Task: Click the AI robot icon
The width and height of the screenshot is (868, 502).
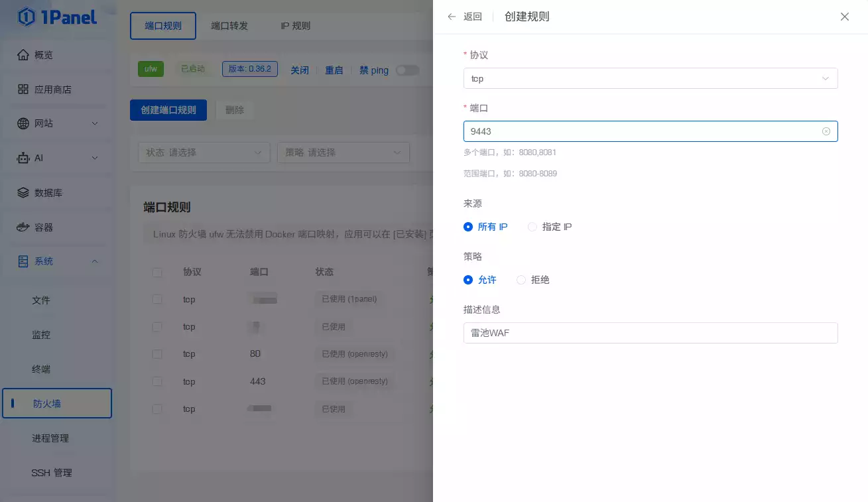Action: point(23,158)
